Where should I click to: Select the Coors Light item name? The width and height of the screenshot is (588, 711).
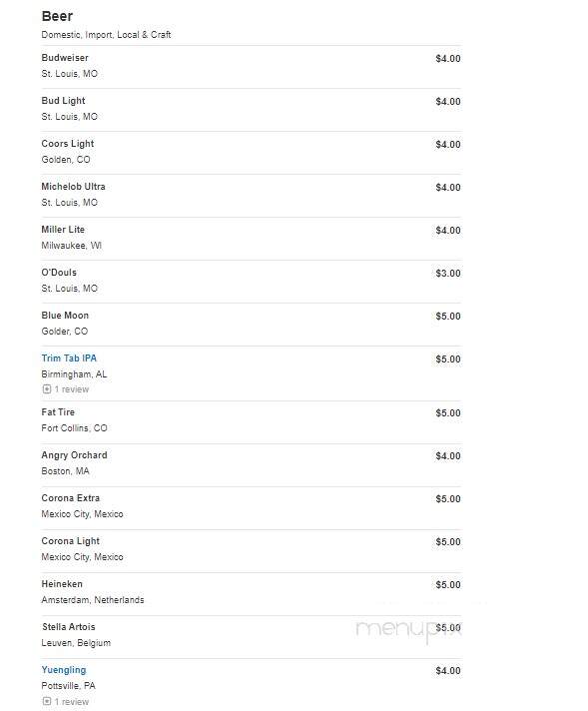point(68,144)
